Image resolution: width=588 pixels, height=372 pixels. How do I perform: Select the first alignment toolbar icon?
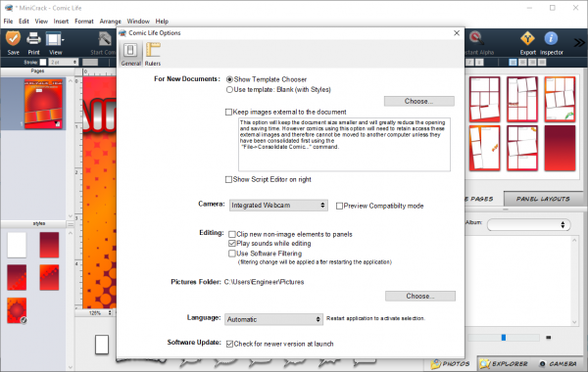513,63
